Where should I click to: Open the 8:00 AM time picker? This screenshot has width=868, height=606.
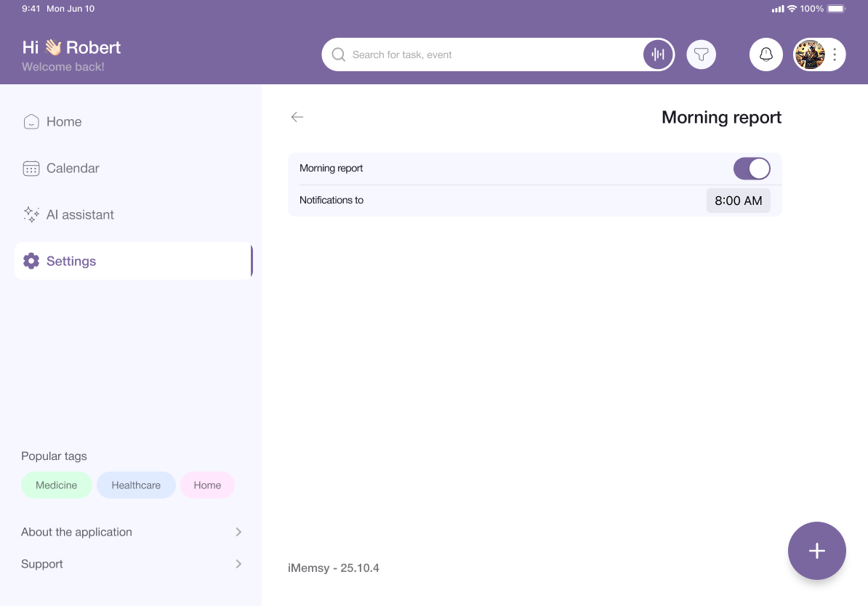(x=738, y=201)
